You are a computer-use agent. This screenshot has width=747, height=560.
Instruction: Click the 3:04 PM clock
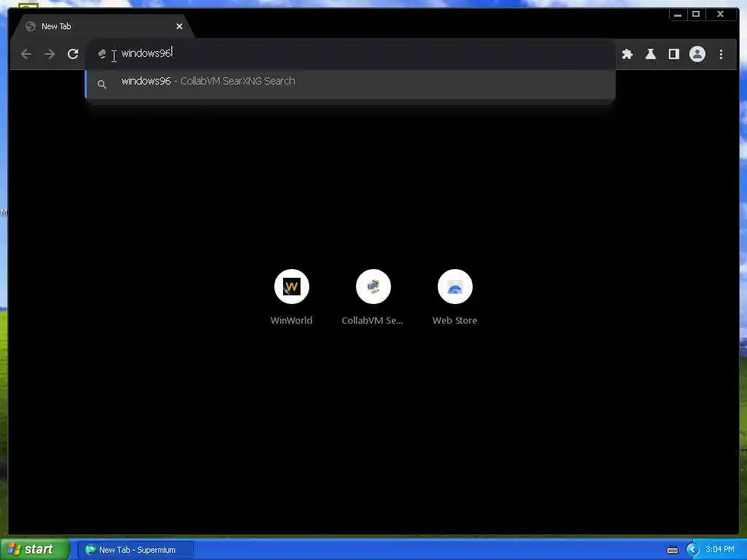tap(720, 550)
